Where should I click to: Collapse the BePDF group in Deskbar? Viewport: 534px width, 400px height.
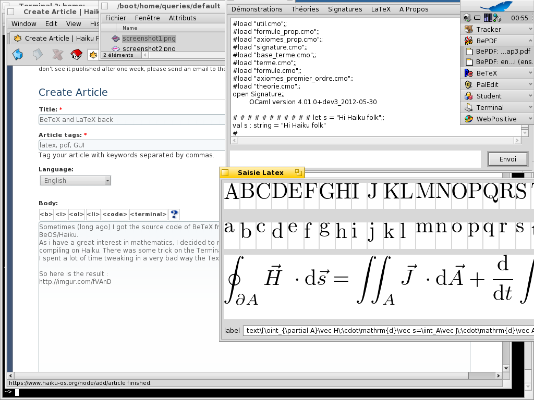[530, 41]
